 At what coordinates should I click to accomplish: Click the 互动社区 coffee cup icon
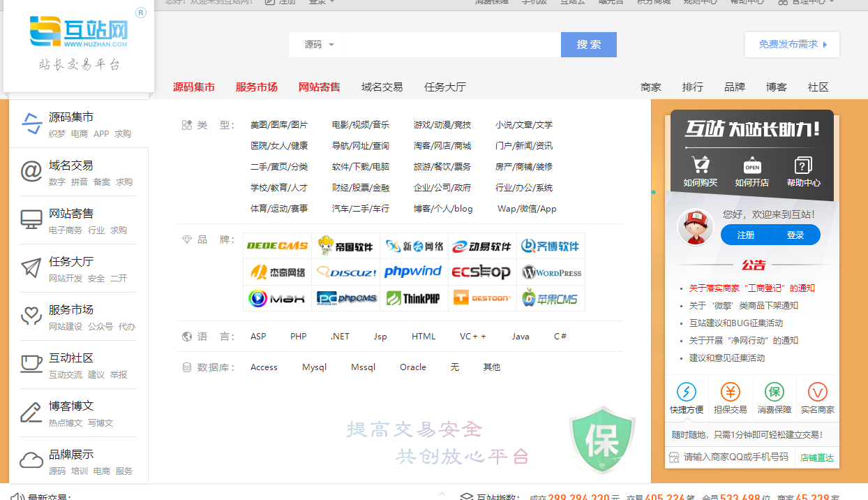pyautogui.click(x=31, y=364)
